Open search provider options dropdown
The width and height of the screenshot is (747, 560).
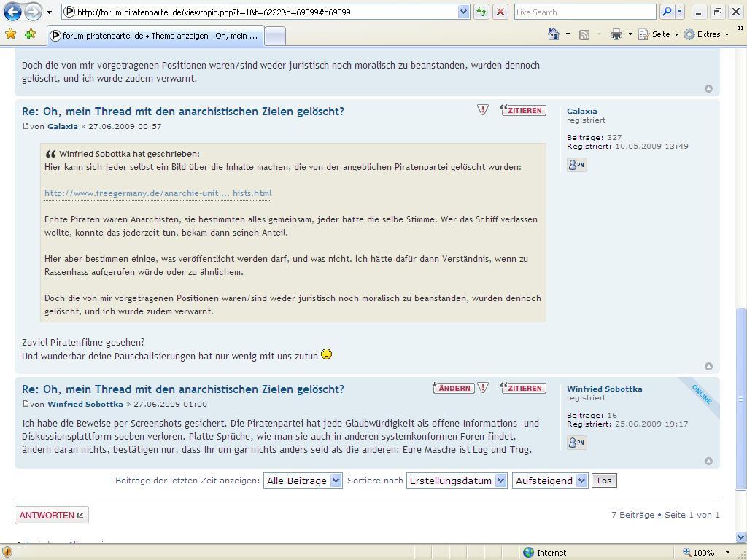tap(680, 12)
